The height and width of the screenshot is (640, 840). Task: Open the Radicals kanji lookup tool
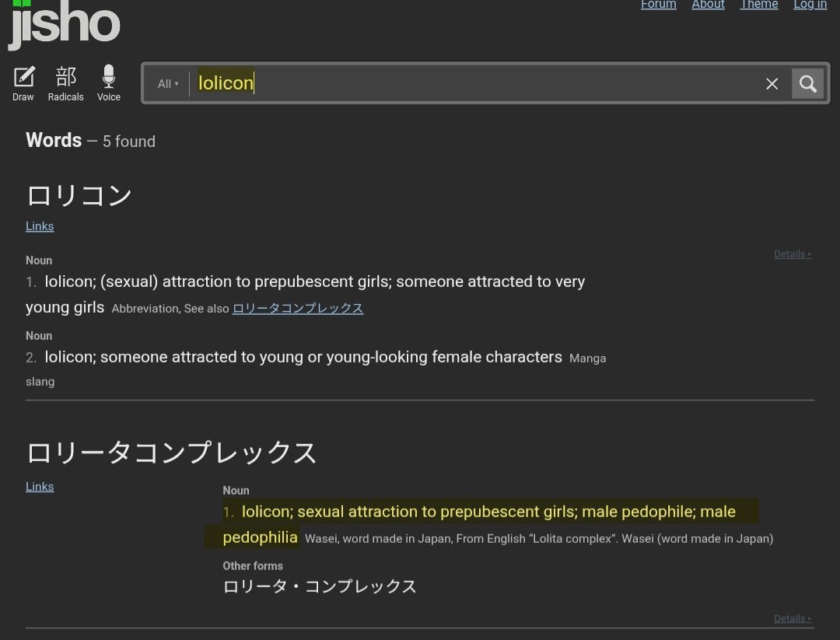[65, 83]
